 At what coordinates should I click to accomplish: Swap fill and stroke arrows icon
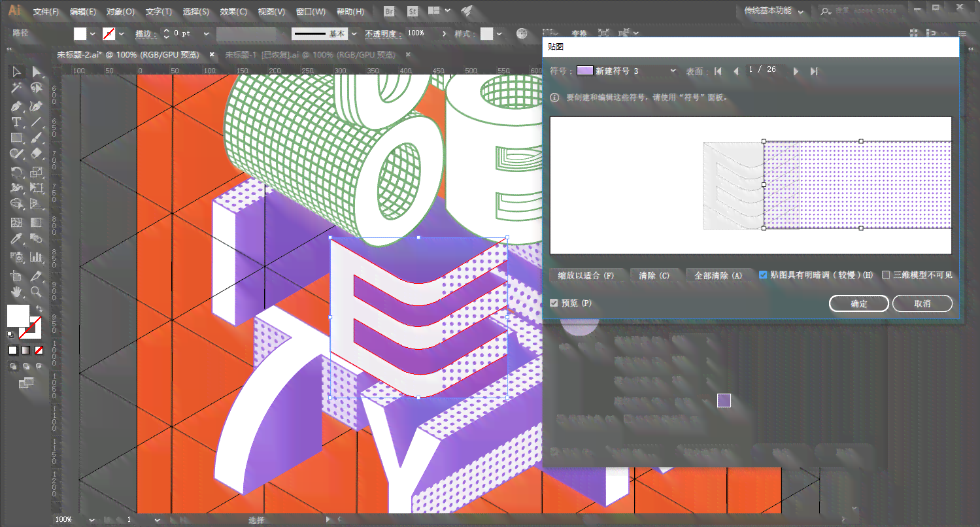point(39,309)
